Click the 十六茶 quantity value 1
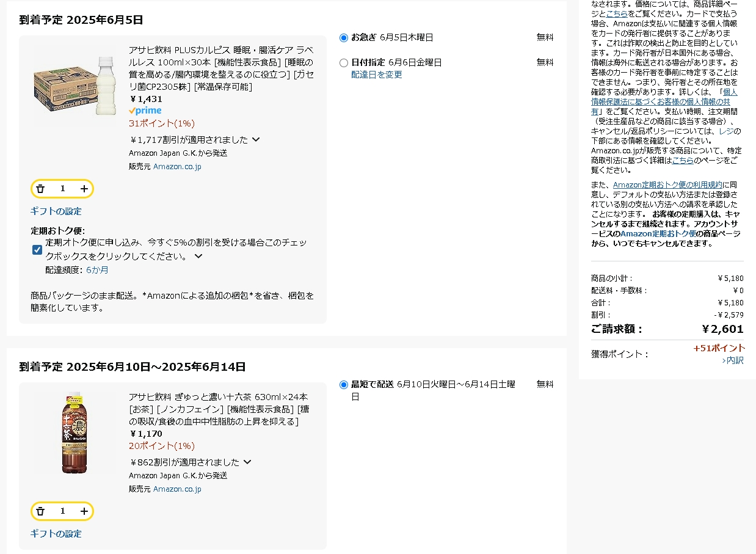This screenshot has height=554, width=756. coord(62,511)
